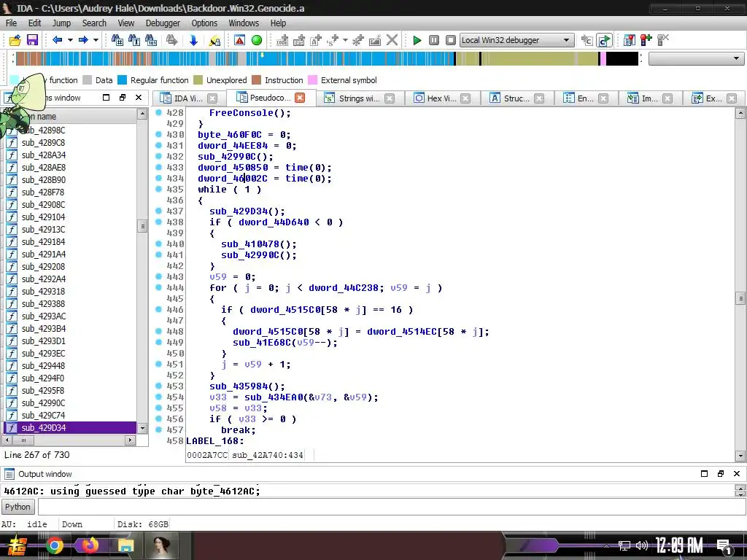Click the External symbol pink legend swatch
747x560 pixels.
coord(312,80)
